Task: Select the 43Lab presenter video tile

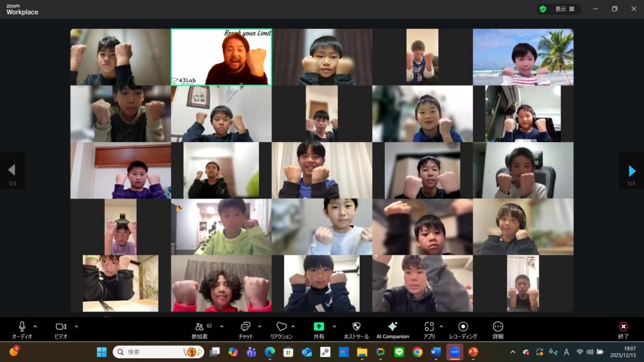Action: (221, 57)
